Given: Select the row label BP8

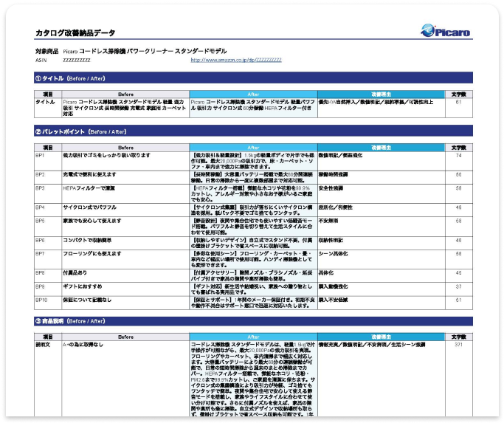Looking at the screenshot, I should 48,275.
